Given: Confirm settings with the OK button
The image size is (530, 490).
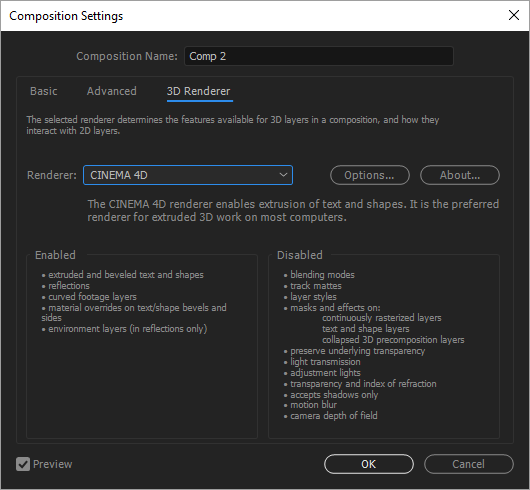Looking at the screenshot, I should pos(369,464).
